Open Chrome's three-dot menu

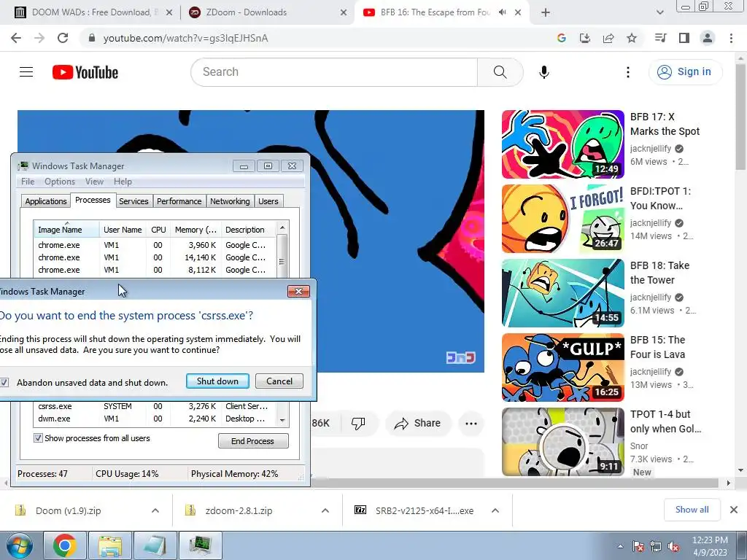[731, 38]
